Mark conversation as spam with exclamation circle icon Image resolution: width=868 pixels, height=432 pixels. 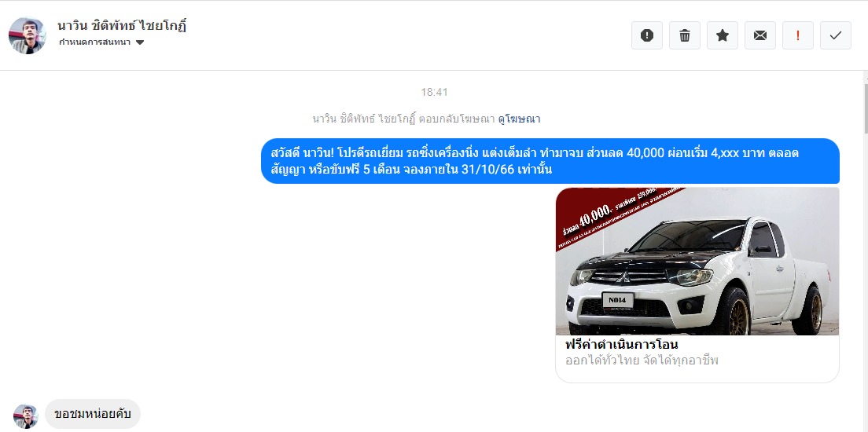click(x=646, y=35)
